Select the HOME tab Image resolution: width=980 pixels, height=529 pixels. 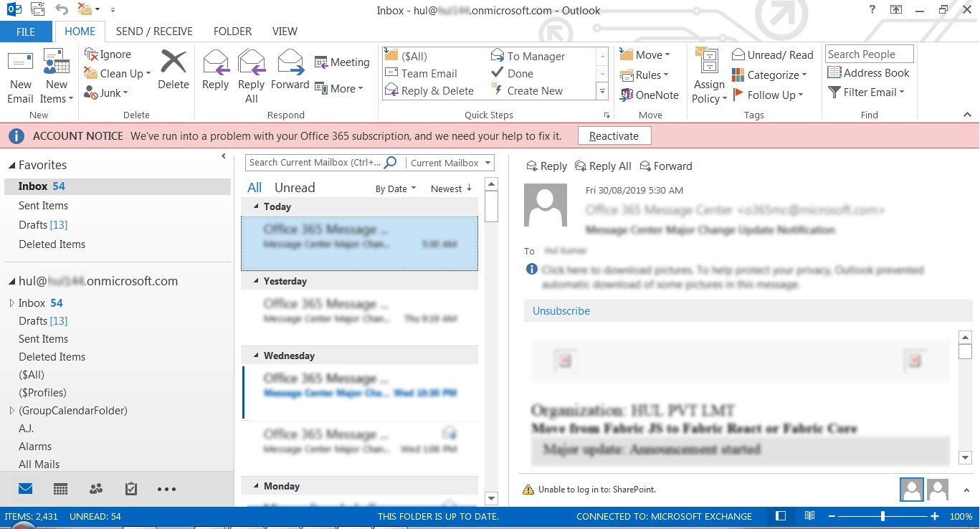[x=80, y=32]
